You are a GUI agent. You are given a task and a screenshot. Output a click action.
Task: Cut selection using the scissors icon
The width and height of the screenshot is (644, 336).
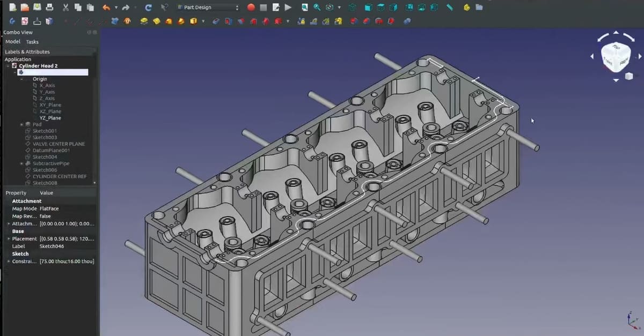point(65,8)
